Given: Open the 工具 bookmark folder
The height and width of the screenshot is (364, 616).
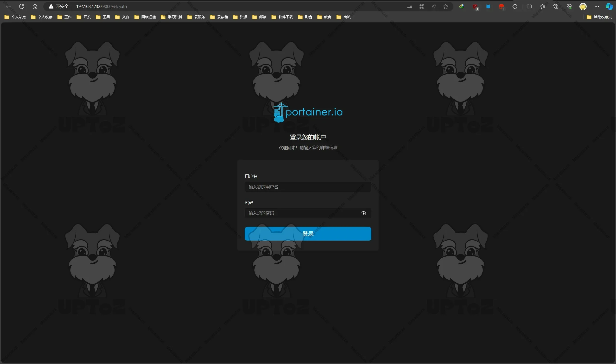Looking at the screenshot, I should coord(103,17).
